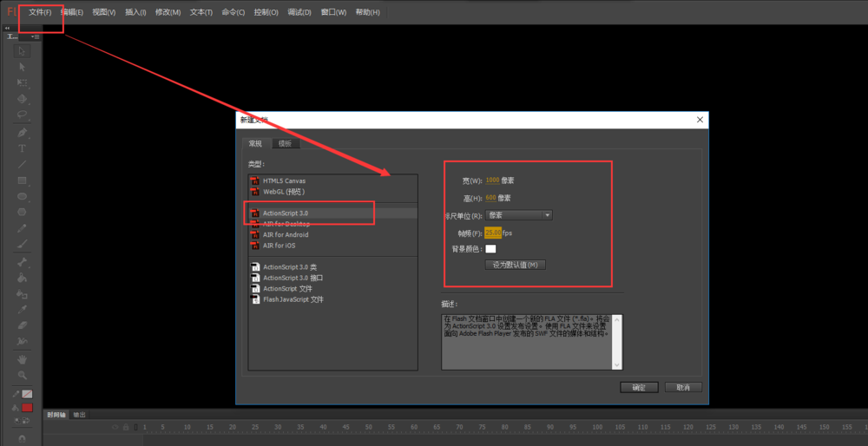Select the Rectangle tool

pyautogui.click(x=23, y=180)
